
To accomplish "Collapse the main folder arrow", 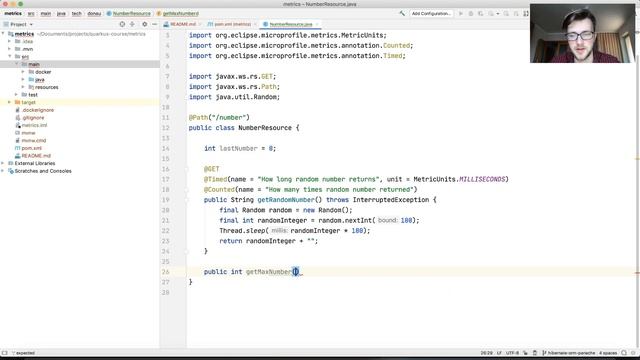I will pyautogui.click(x=16, y=64).
